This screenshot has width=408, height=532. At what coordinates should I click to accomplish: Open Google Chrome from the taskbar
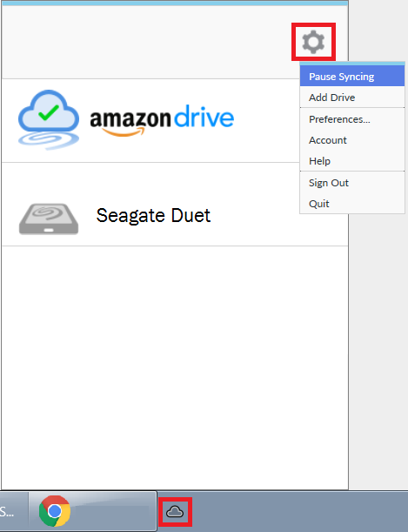click(x=55, y=510)
